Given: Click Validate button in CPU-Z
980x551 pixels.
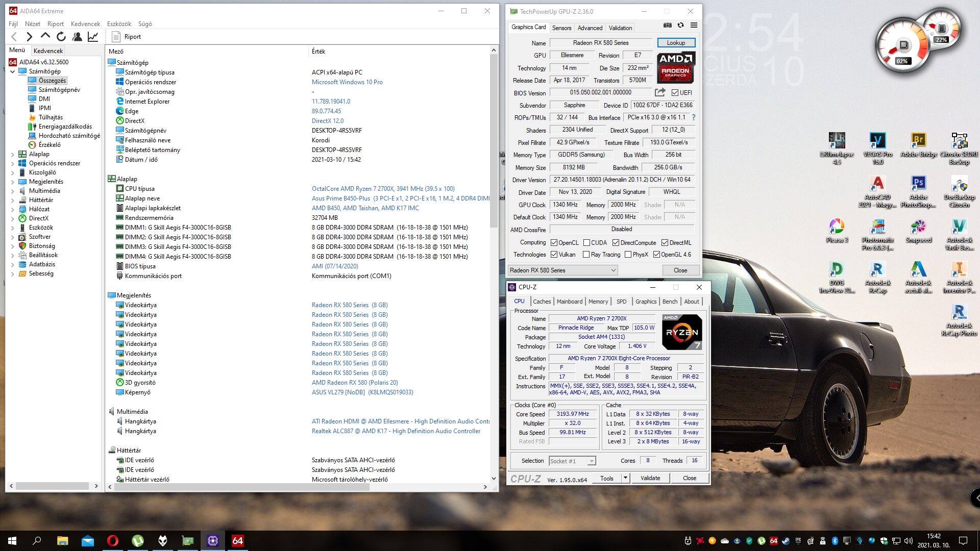Looking at the screenshot, I should 650,478.
